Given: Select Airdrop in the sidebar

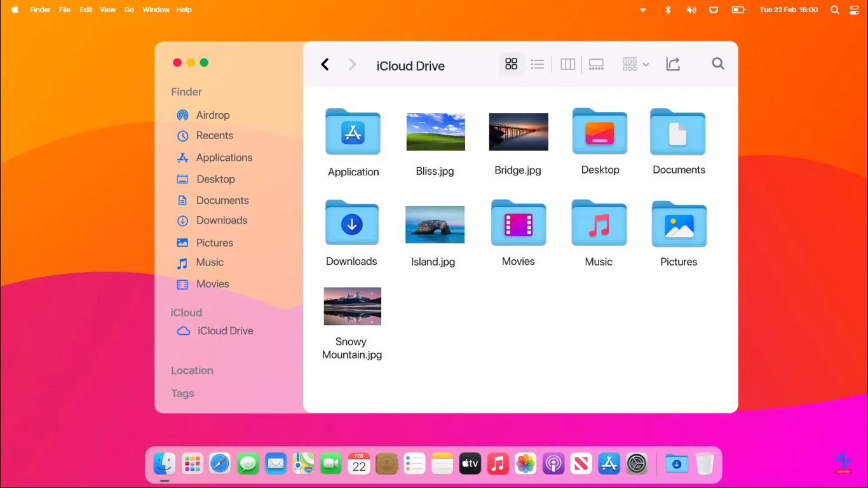Looking at the screenshot, I should click(212, 115).
